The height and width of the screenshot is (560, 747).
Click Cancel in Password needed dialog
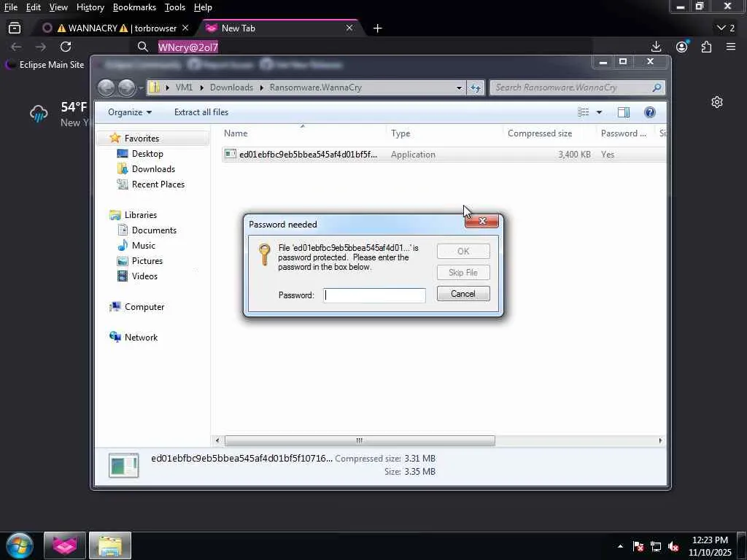(x=463, y=294)
